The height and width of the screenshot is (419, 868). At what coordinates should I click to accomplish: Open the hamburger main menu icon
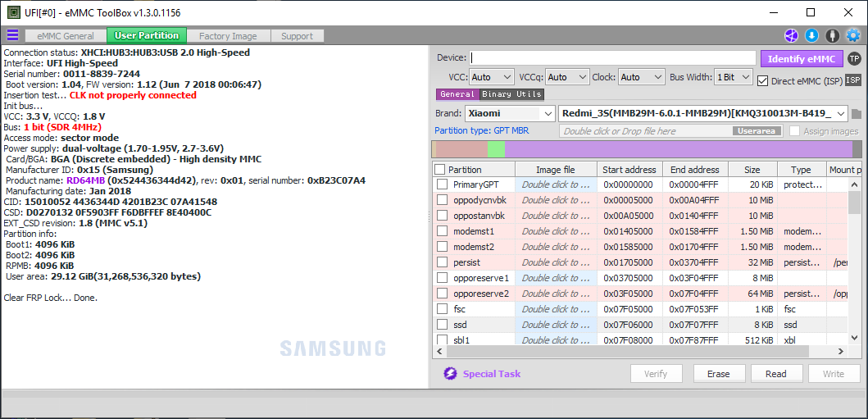tap(12, 35)
